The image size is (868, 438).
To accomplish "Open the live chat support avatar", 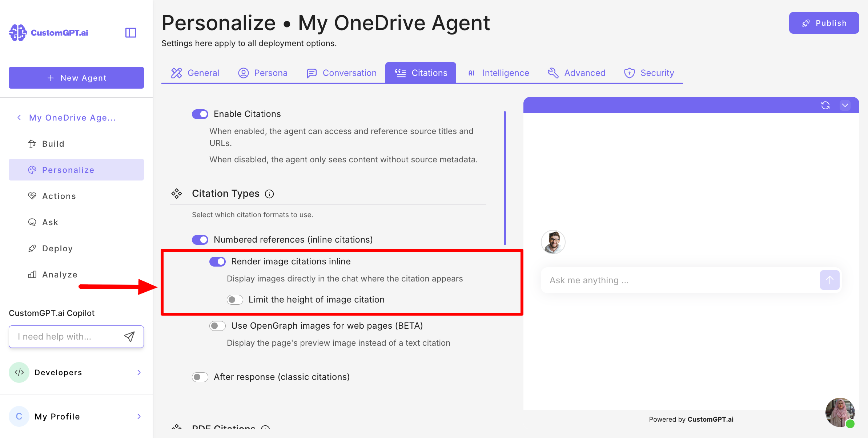I will tap(840, 412).
